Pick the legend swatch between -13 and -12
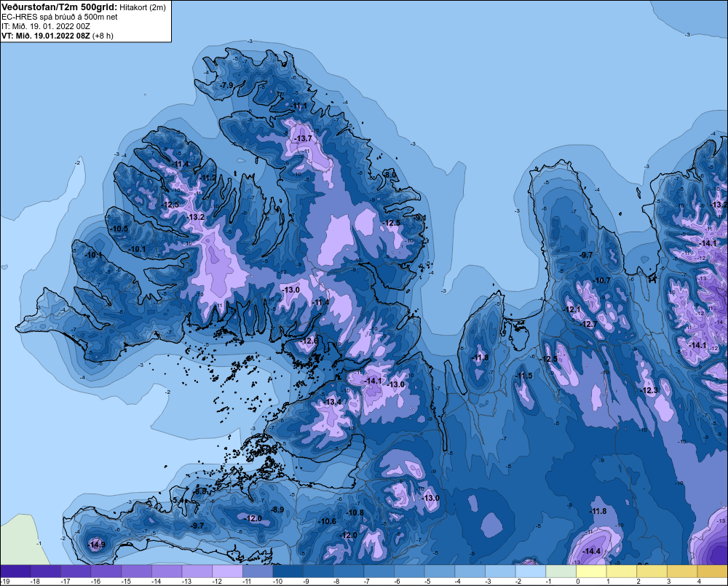This screenshot has height=586, width=728. click(x=197, y=571)
